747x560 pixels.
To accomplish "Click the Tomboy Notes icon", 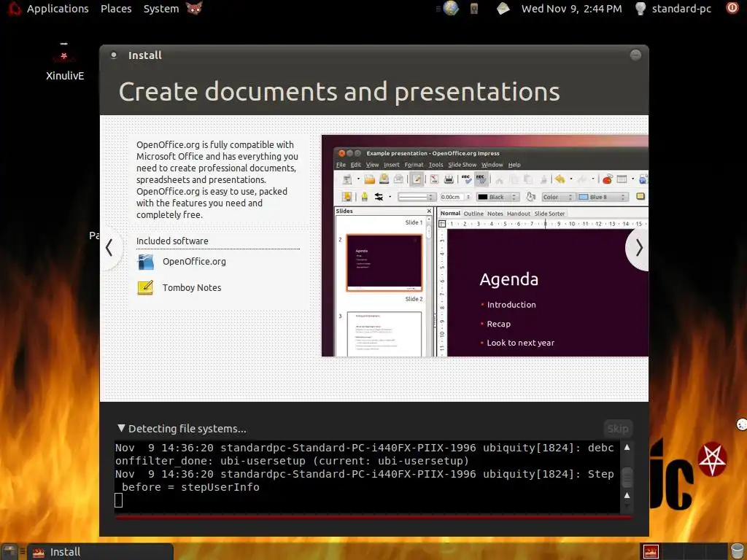I will [x=145, y=287].
